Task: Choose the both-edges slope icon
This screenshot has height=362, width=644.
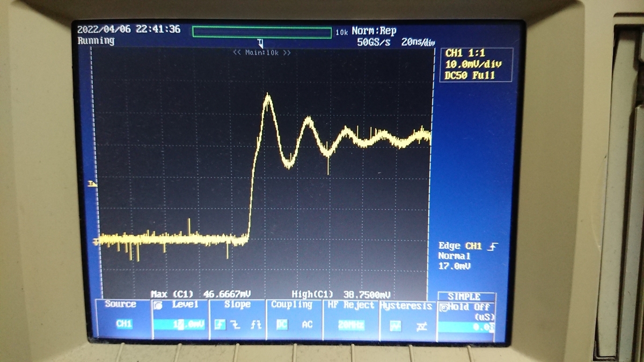Action: click(x=255, y=324)
